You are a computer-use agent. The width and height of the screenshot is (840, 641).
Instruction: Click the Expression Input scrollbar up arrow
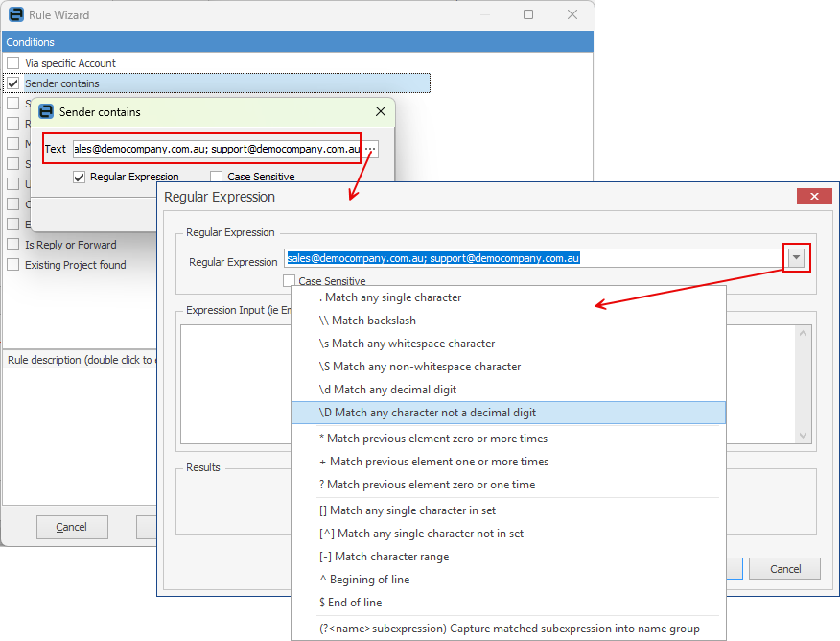pyautogui.click(x=803, y=333)
